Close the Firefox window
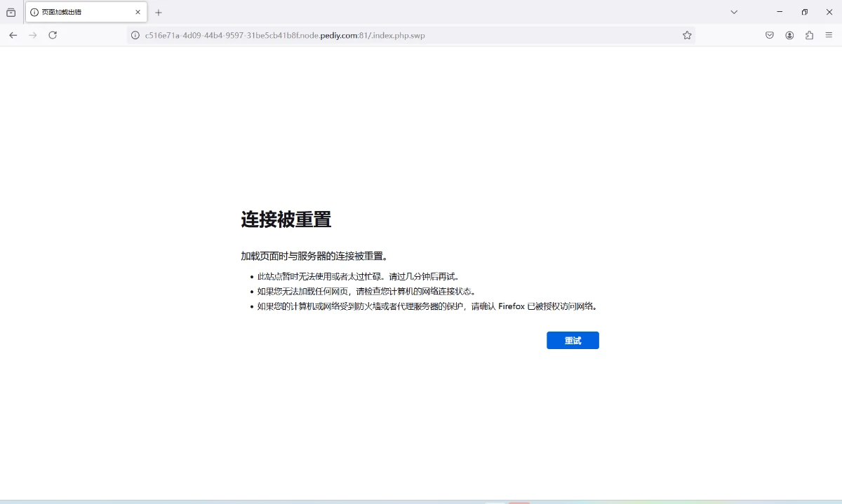 pyautogui.click(x=829, y=12)
